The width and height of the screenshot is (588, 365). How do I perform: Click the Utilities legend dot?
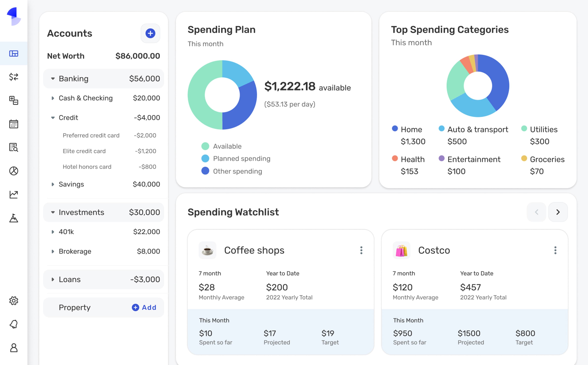tap(524, 128)
